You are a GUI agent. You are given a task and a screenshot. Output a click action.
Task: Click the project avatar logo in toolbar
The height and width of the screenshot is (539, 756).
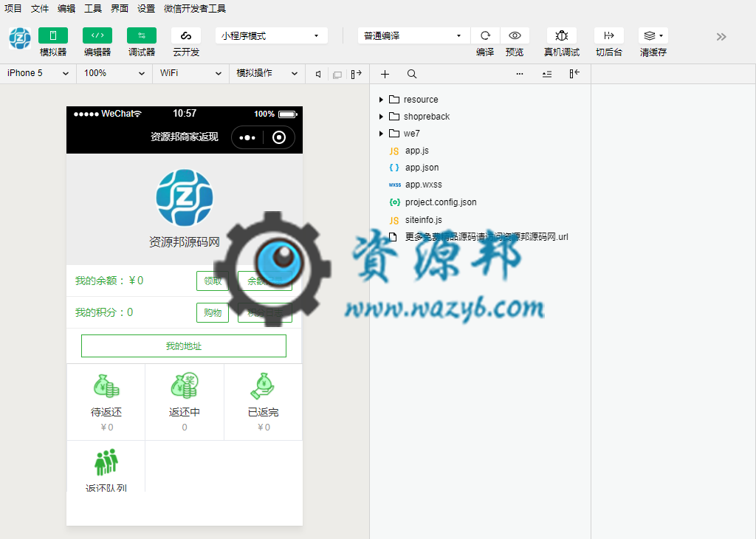[20, 38]
